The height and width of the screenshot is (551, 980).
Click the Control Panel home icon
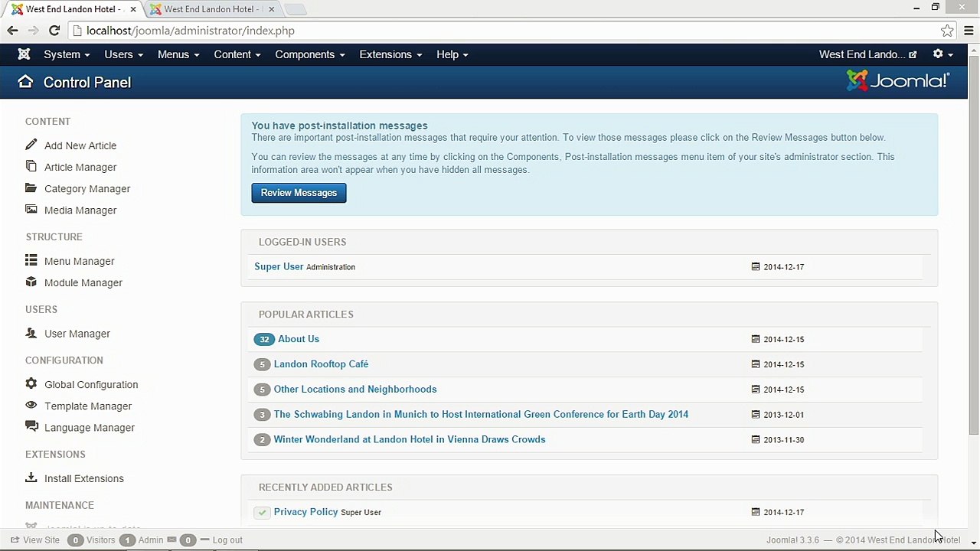25,82
